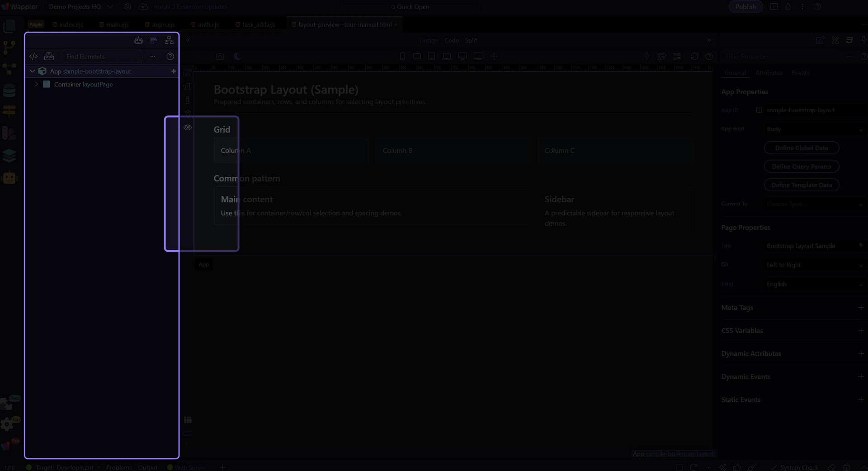This screenshot has height=471, width=868.
Task: Take a screenshot with the camera icon
Action: pos(220,57)
